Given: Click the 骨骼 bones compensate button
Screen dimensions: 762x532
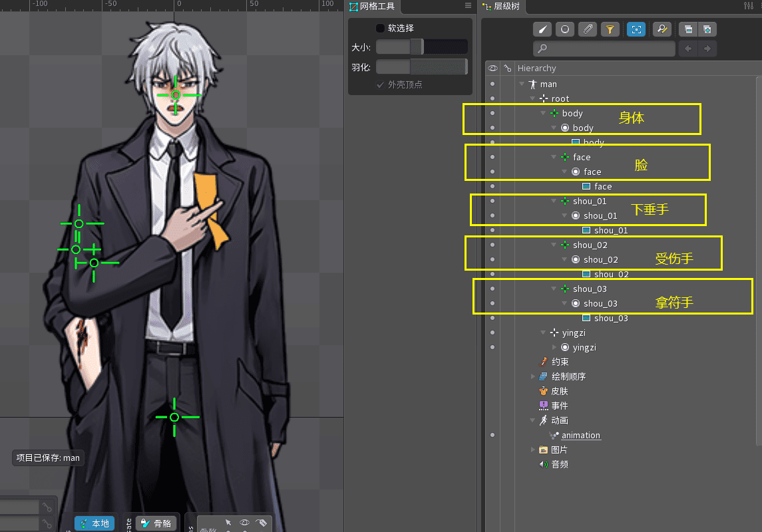Looking at the screenshot, I should coord(157,523).
